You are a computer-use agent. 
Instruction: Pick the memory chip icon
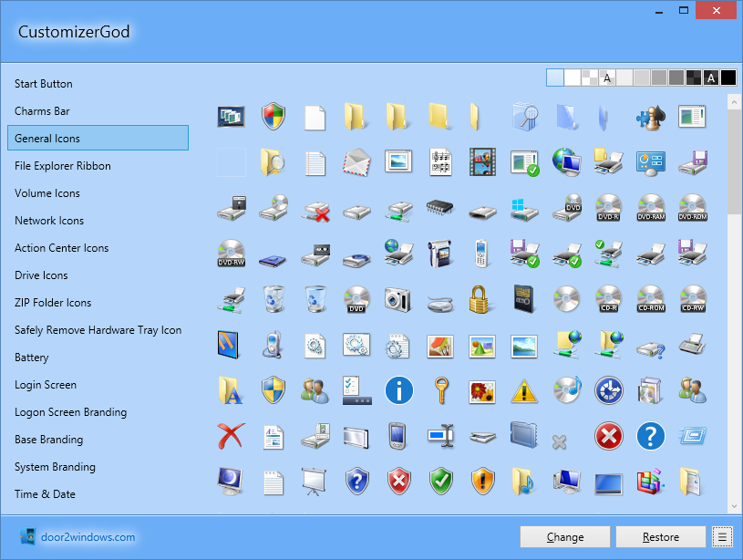pos(439,207)
